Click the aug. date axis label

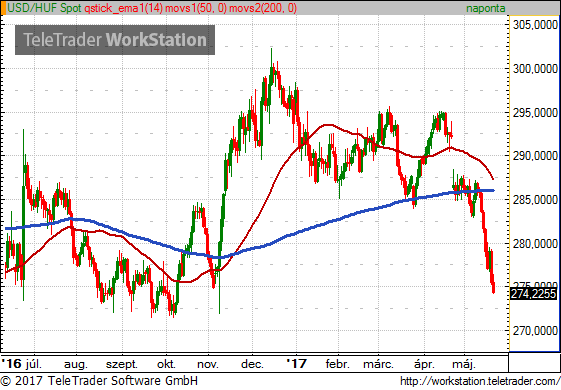tap(75, 365)
